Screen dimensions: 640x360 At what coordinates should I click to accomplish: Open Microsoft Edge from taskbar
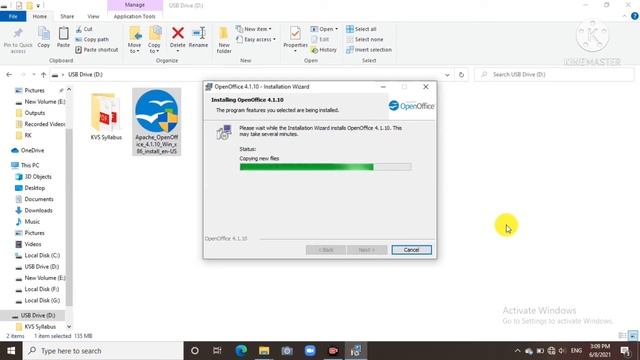(241, 351)
